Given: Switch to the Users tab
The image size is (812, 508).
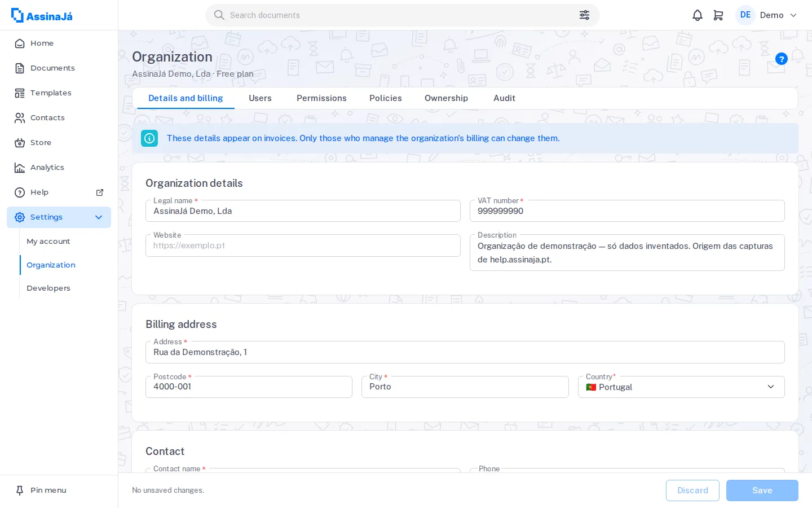Looking at the screenshot, I should pyautogui.click(x=260, y=98).
